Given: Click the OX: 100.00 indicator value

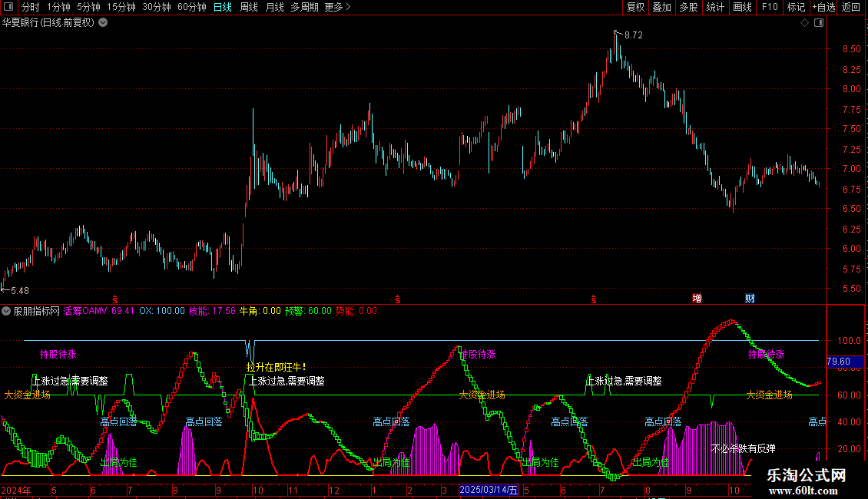Looking at the screenshot, I should [161, 311].
